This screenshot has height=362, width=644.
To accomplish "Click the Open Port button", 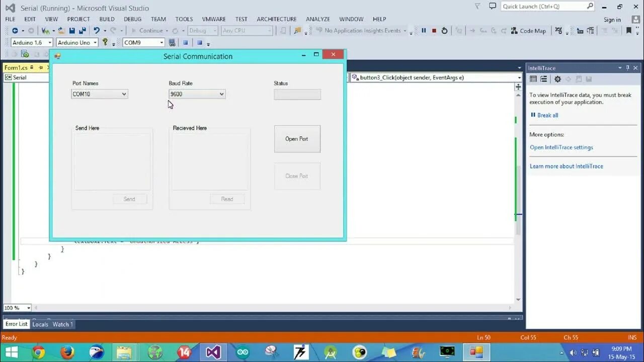I will click(x=297, y=139).
